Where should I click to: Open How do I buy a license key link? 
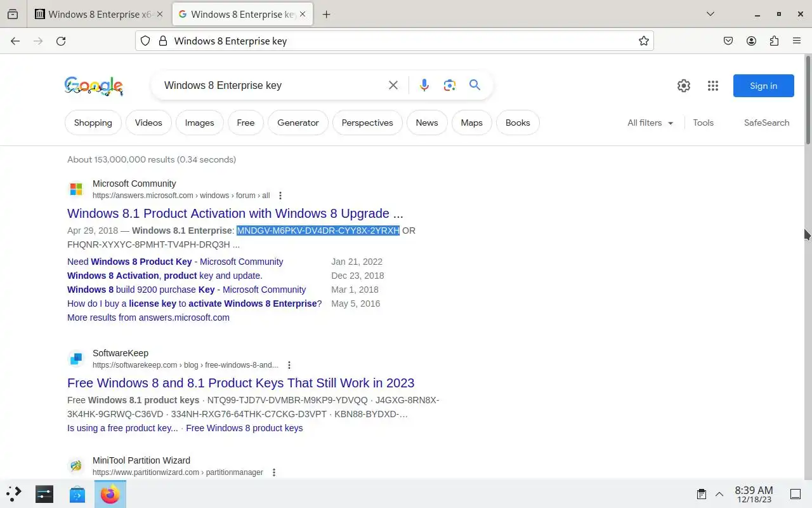coord(194,304)
